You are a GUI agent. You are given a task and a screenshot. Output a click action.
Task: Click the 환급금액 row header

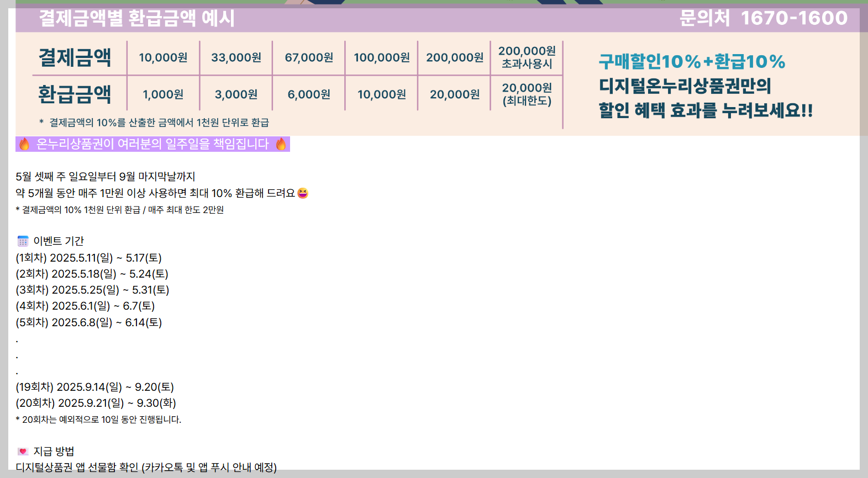75,94
